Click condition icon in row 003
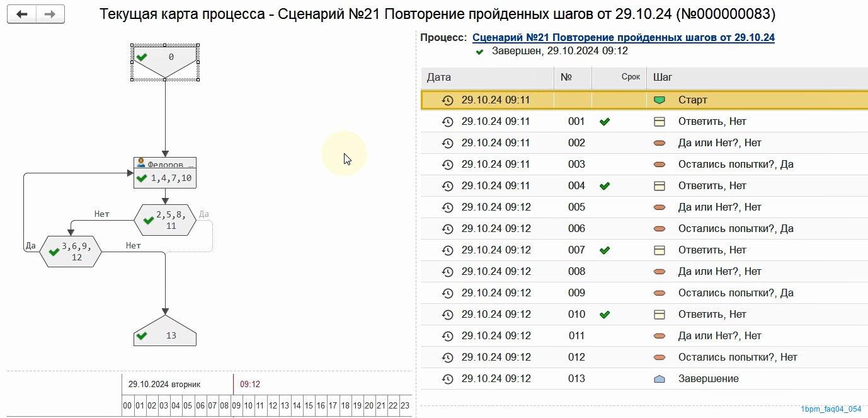 (660, 165)
